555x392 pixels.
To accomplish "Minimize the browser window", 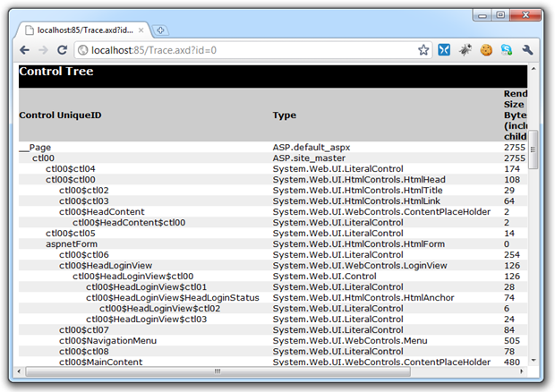I will click(x=482, y=15).
